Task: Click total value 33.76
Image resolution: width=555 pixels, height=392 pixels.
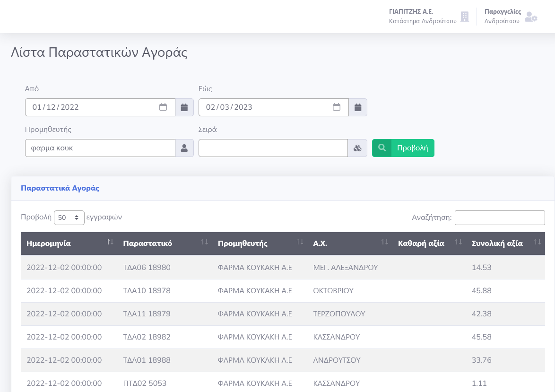Action: pos(481,360)
